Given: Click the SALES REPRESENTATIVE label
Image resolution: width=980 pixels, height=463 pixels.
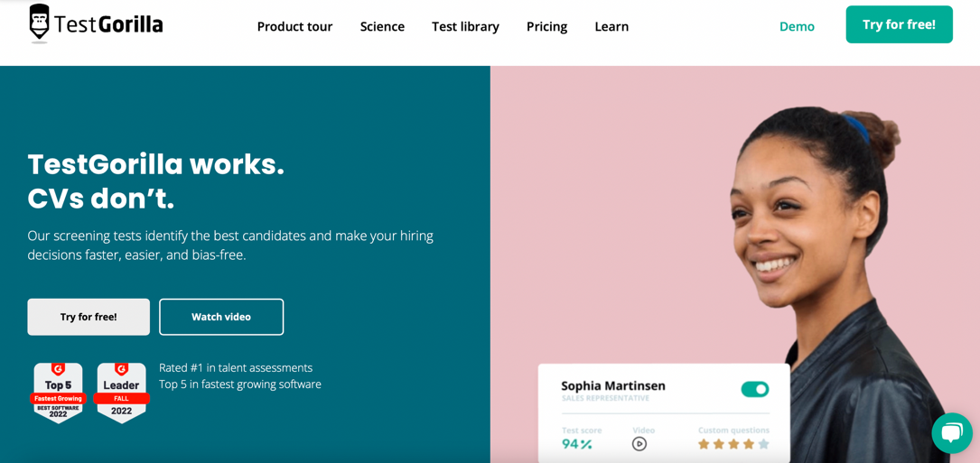Looking at the screenshot, I should click(605, 399).
